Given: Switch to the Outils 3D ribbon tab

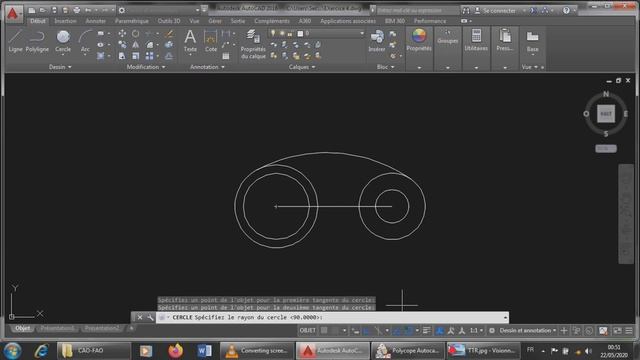Looking at the screenshot, I should coord(169,21).
